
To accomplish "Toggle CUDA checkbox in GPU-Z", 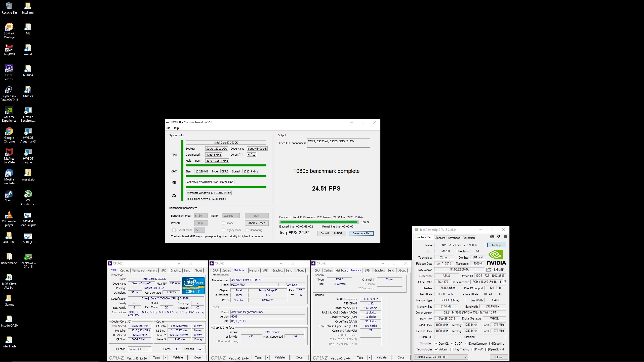I will [x=452, y=344].
